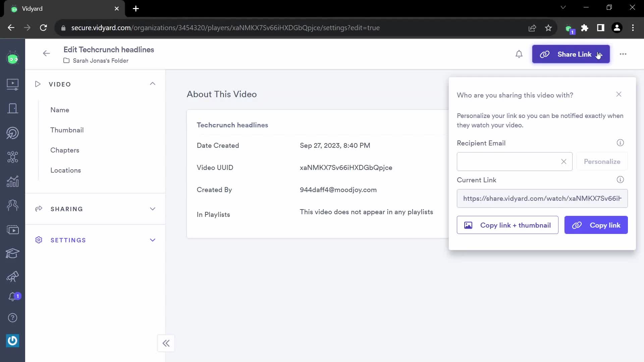
Task: Clear the recipient email field
Action: (563, 162)
